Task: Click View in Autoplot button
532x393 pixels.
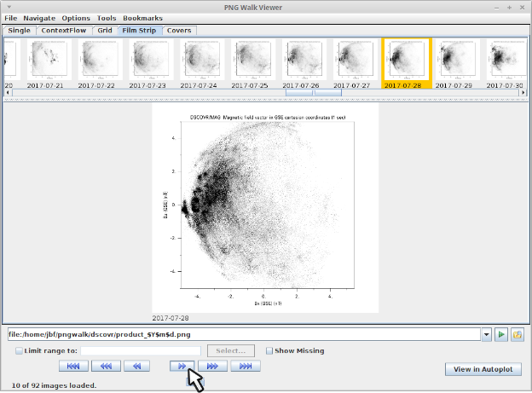Action: [483, 368]
